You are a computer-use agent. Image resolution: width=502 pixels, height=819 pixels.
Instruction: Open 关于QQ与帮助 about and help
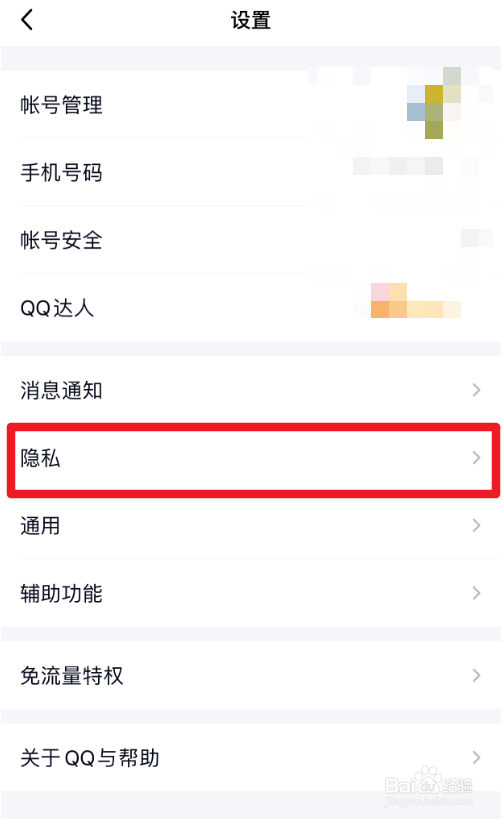[x=251, y=757]
